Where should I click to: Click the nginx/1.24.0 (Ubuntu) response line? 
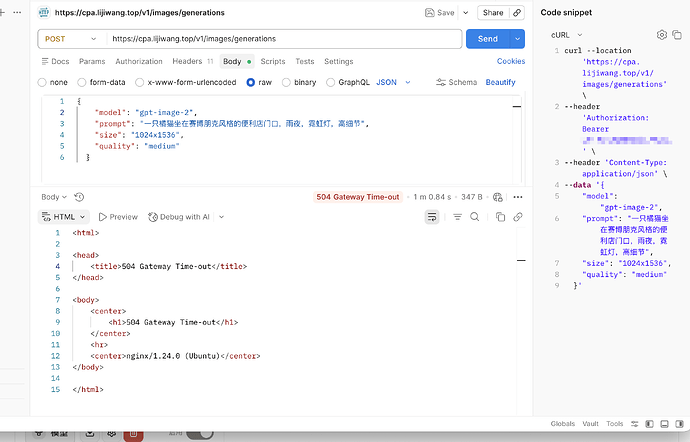[175, 356]
